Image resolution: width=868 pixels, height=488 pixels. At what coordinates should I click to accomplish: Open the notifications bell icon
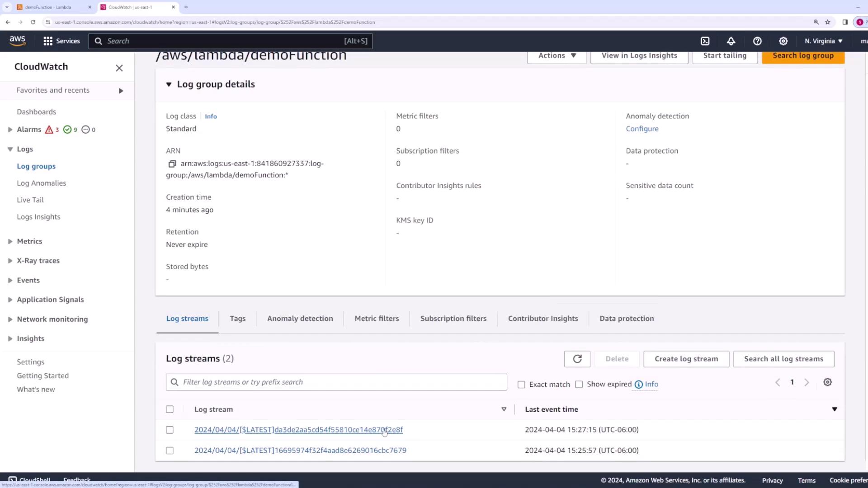pos(731,41)
